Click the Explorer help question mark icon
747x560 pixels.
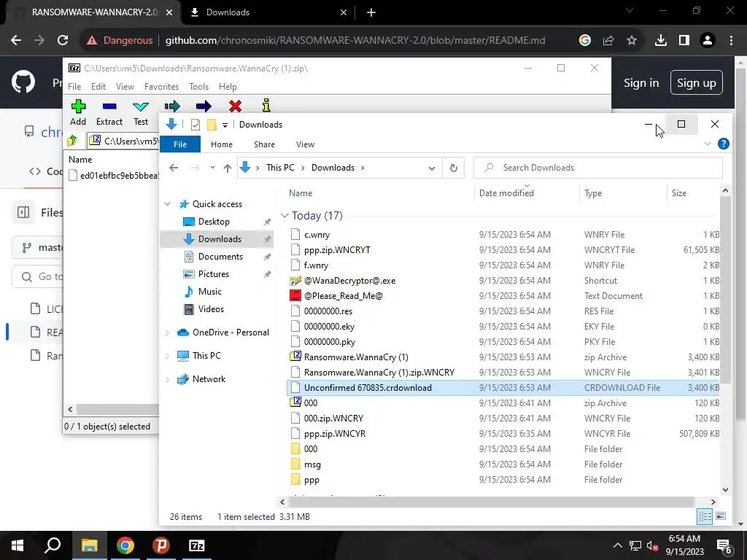coord(723,144)
